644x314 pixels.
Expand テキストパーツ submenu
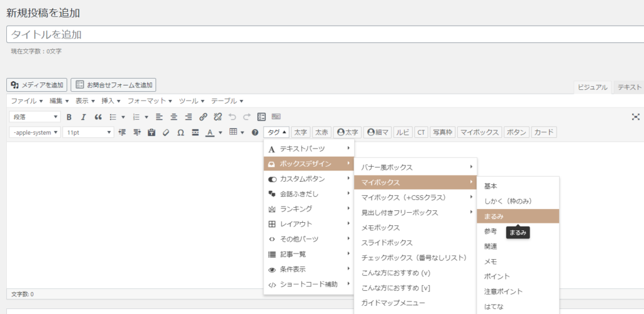pyautogui.click(x=309, y=148)
